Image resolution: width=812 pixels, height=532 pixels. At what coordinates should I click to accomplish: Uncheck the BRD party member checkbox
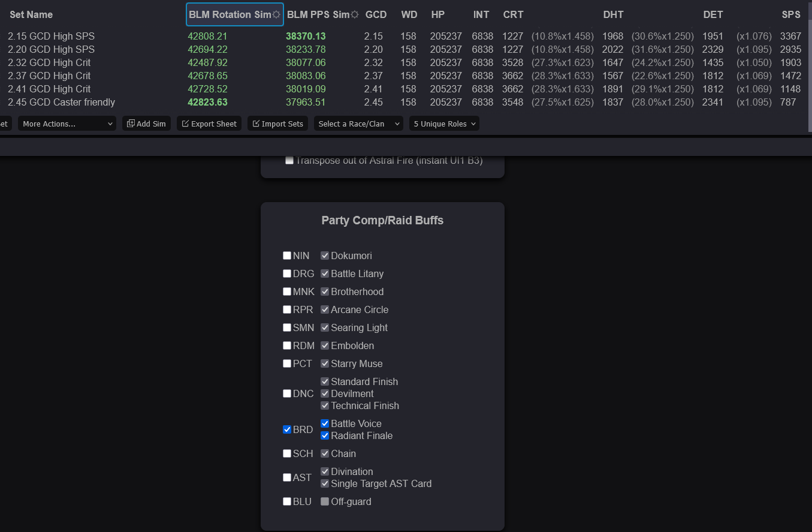click(x=287, y=429)
